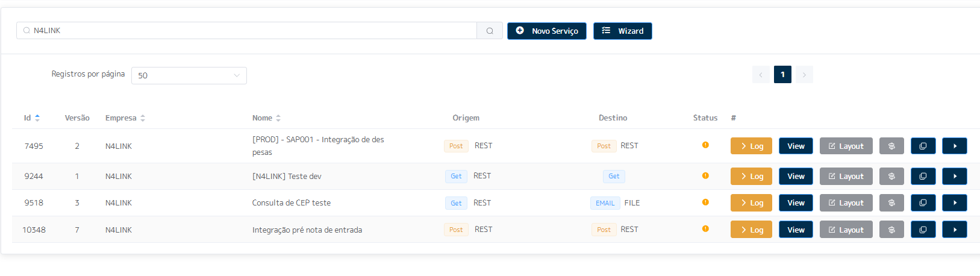Select the name '[N4LINK] Teste dev'

coord(287,176)
